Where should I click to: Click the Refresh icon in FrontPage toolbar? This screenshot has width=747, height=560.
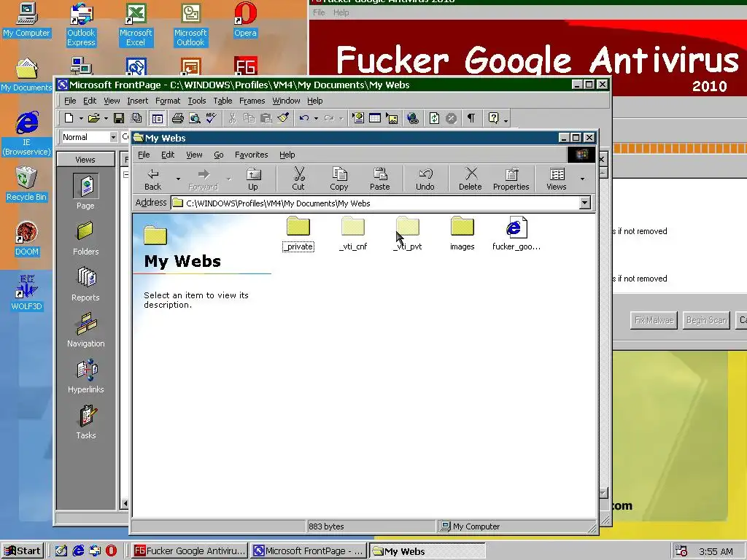[434, 117]
